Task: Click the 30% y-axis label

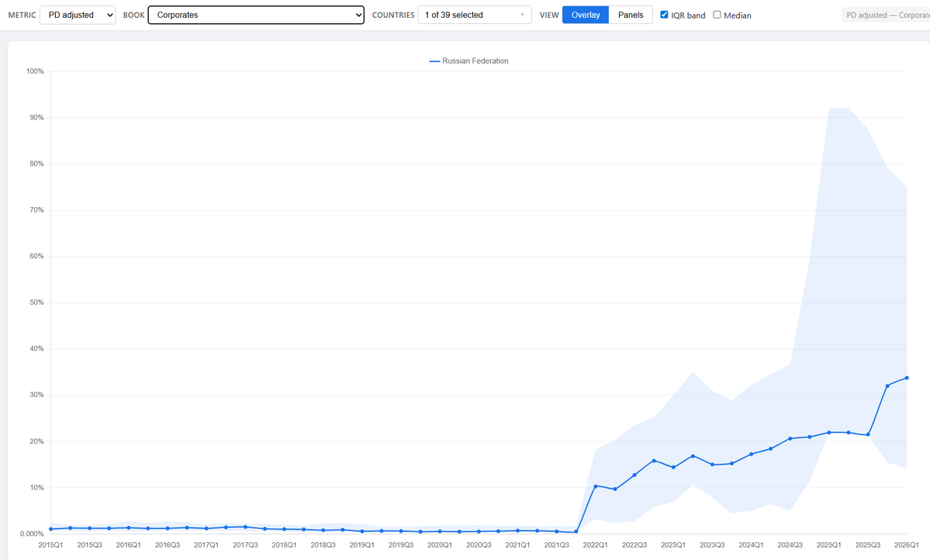Action: 36,395
